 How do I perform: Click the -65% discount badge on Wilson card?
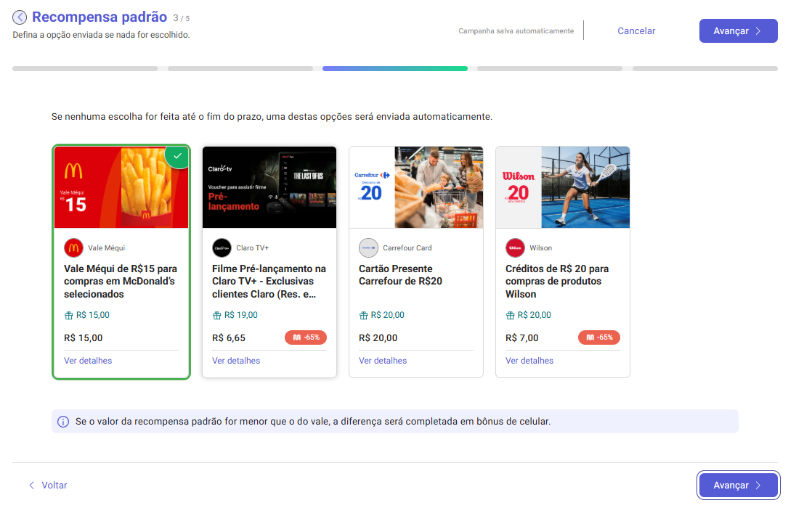point(599,337)
